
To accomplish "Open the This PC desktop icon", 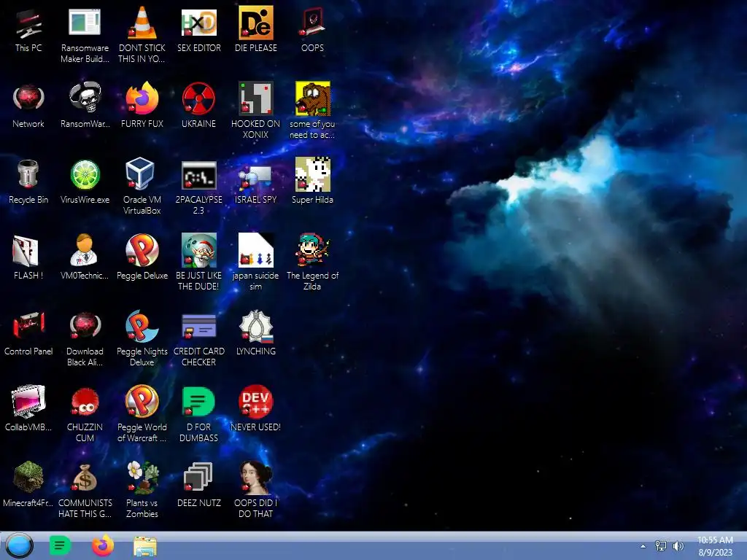I will (28, 23).
